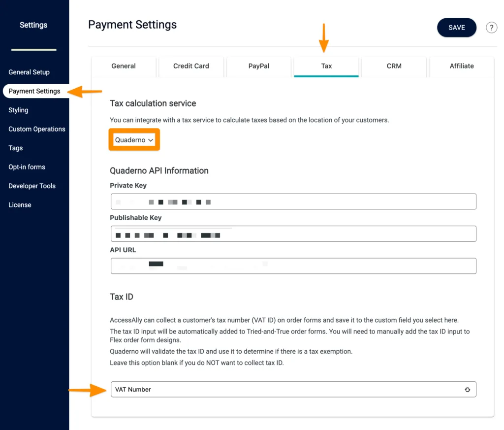Viewport: 504px width, 430px height.
Task: Go to the CRM tab
Action: tap(394, 66)
